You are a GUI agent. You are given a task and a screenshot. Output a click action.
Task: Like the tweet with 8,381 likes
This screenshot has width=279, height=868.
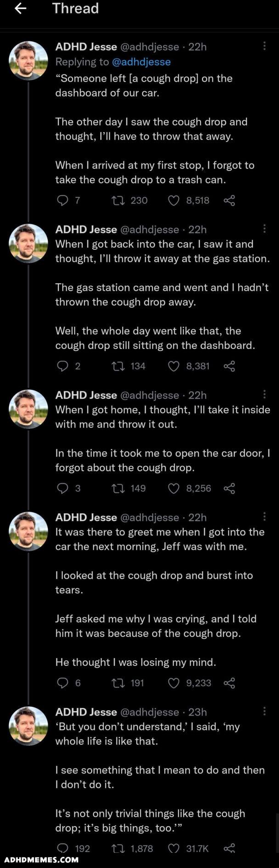pyautogui.click(x=173, y=366)
